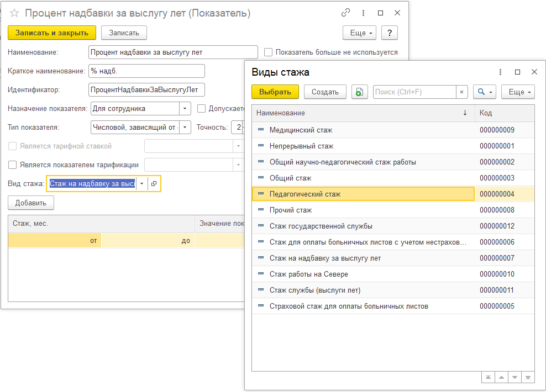Click the 'от' cell in the table
Image resolution: width=546 pixels, height=392 pixels.
click(x=55, y=240)
